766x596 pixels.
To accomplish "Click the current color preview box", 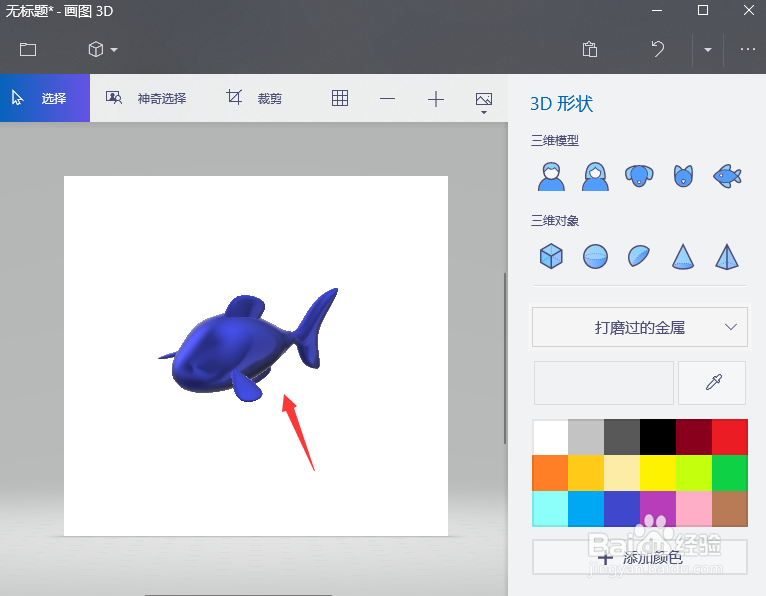I will coord(603,383).
